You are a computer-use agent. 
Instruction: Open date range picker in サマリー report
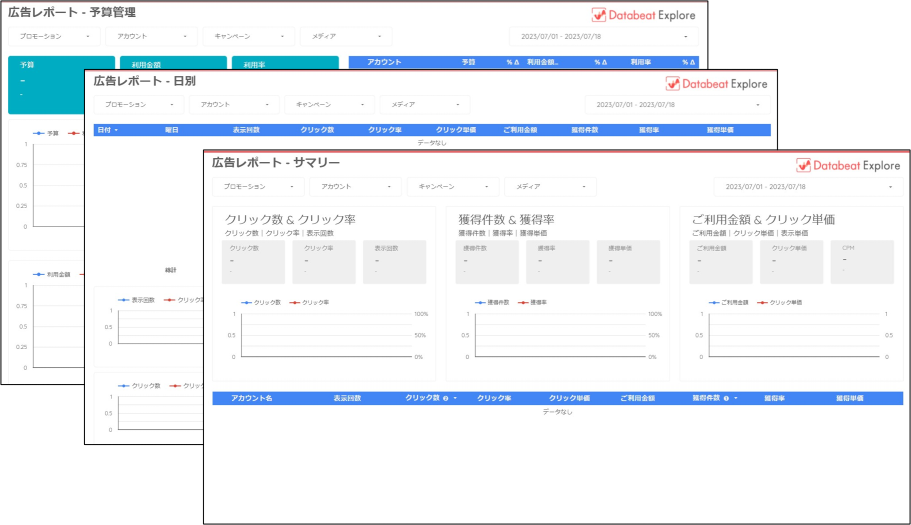808,187
